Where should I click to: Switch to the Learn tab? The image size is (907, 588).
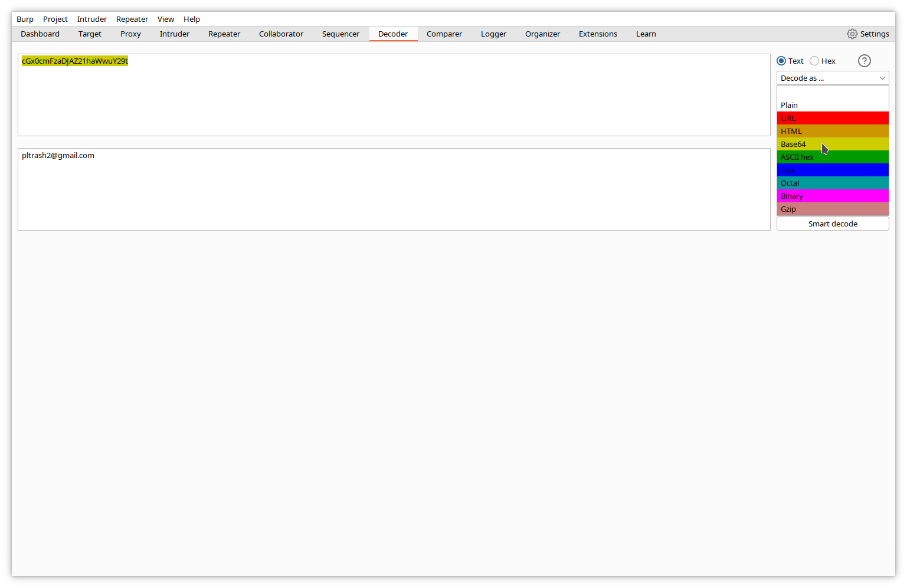tap(646, 34)
